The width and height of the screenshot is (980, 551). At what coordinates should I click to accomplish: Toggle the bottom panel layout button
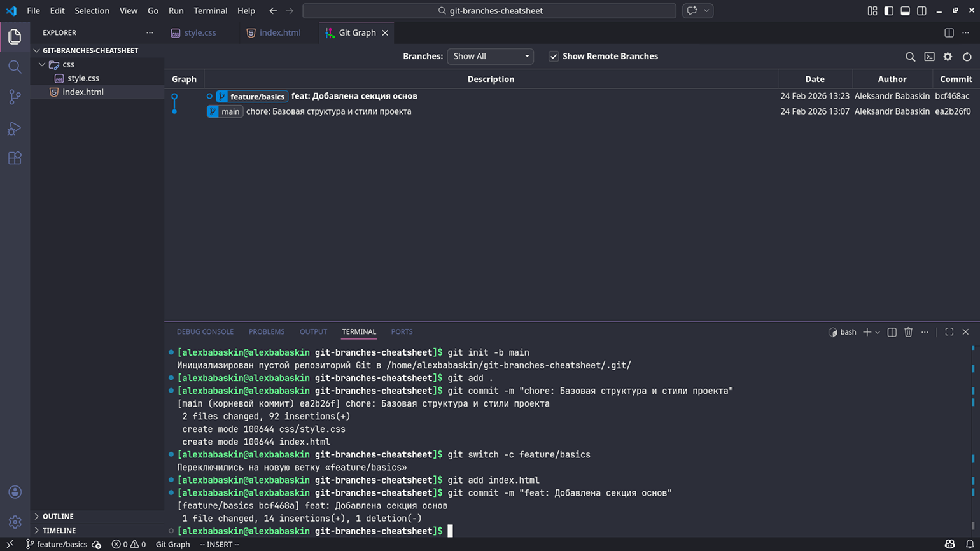905,11
